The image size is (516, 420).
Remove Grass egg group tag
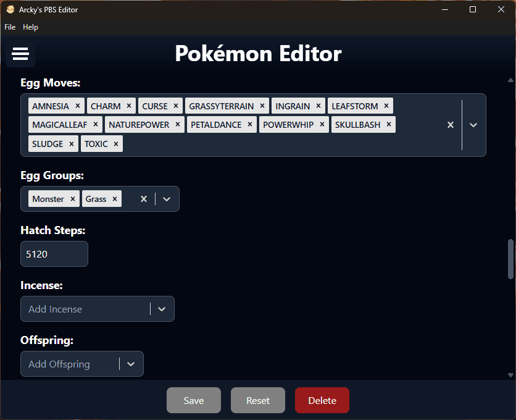click(115, 199)
